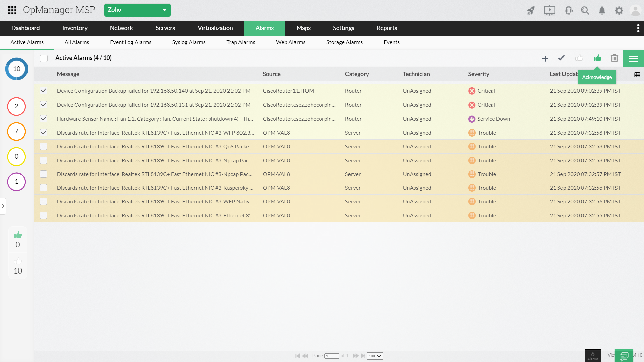This screenshot has width=644, height=362.
Task: Open the Add Alarm plus icon
Action: coord(545,58)
